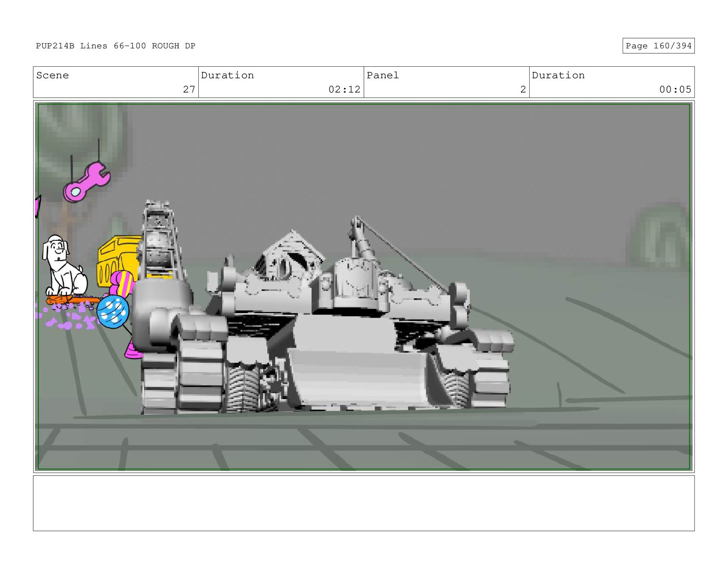Click the blue striped ball drawing
728x564 pixels.
(x=113, y=312)
